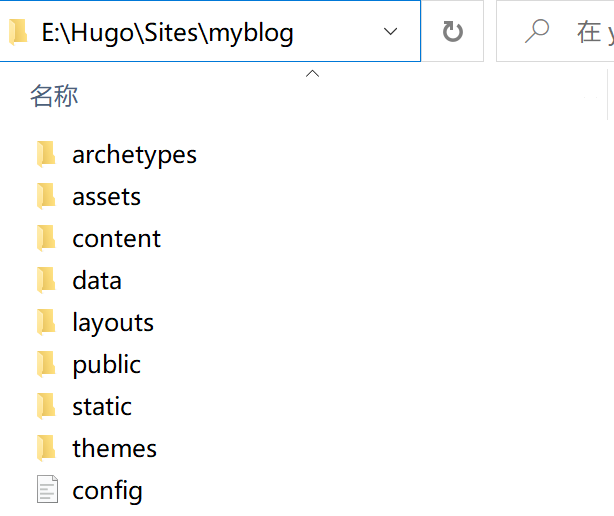Refresh the current folder view
The image size is (614, 516).
click(x=453, y=32)
